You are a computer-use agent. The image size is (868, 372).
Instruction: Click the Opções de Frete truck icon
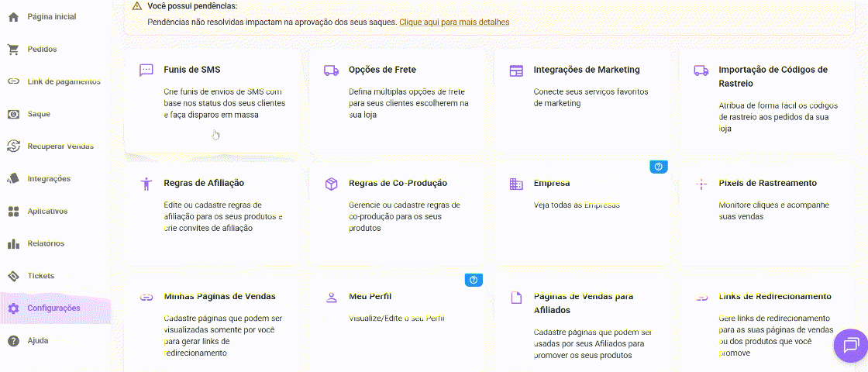pos(331,70)
